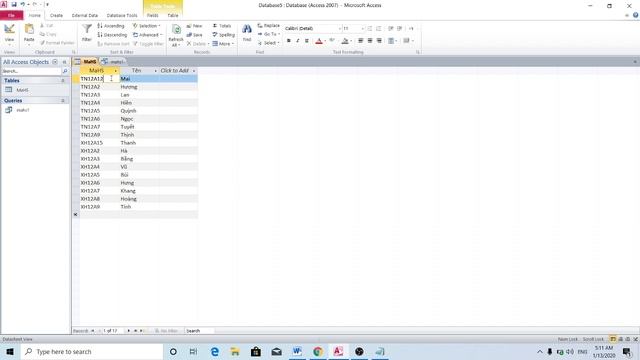The image size is (640, 360).
Task: Open Advanced filter options dropdown
Action: (x=148, y=35)
